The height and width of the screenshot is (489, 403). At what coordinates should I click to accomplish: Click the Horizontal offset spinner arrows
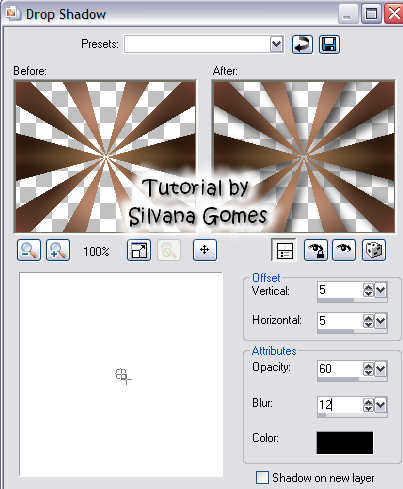tap(368, 321)
